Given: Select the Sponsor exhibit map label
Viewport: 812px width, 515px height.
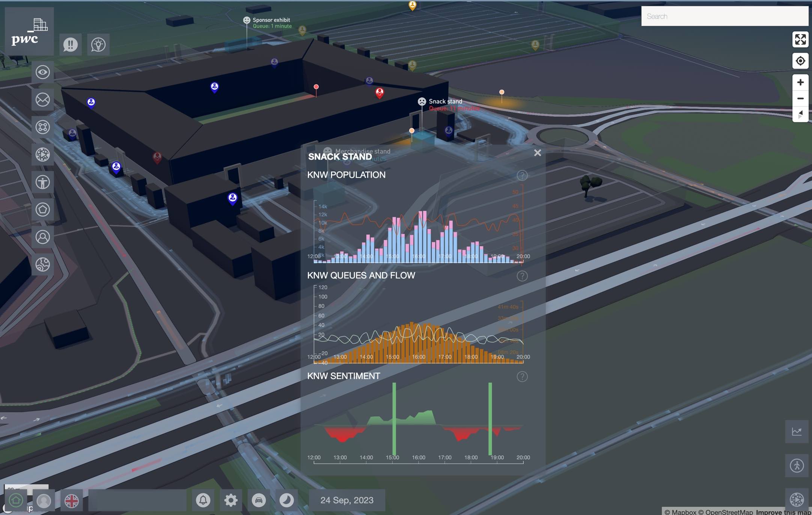Looking at the screenshot, I should [271, 20].
